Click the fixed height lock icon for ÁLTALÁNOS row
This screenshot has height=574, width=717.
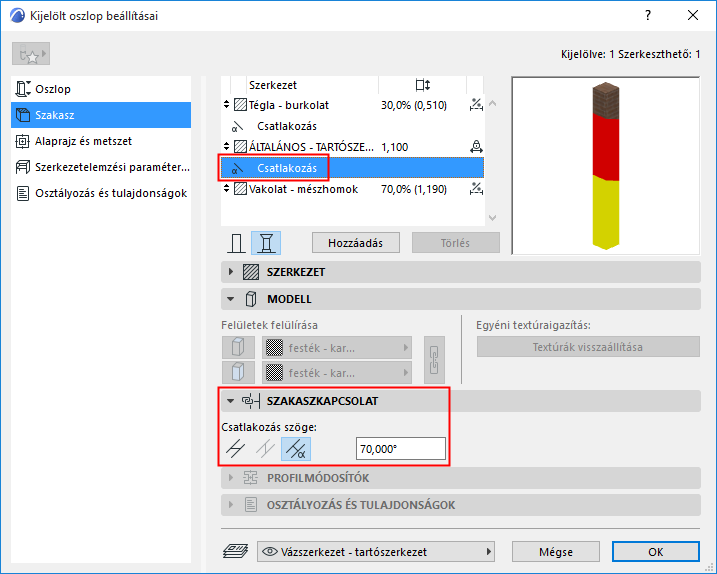[476, 147]
